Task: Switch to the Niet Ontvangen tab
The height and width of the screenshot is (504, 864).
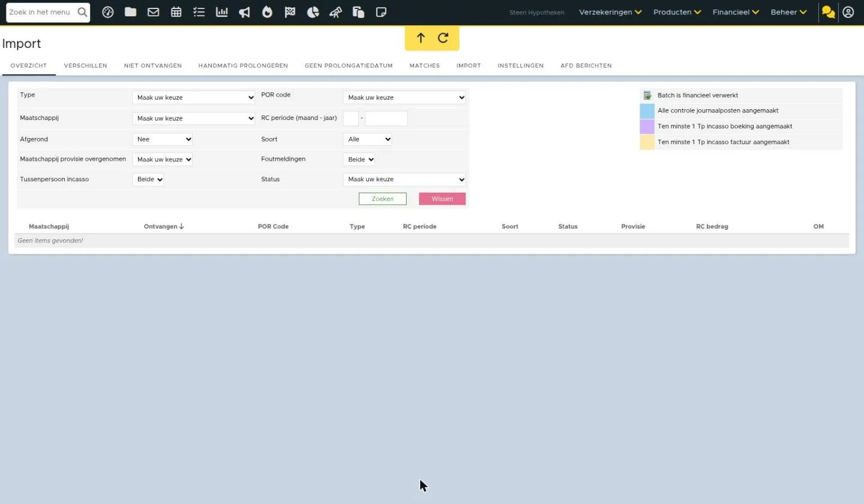Action: tap(153, 65)
